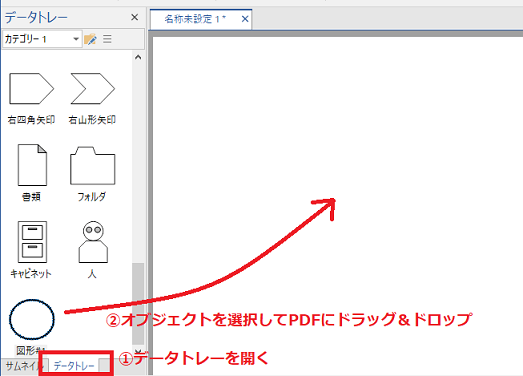
Task: Click the tray scrollbar up arrow
Action: click(138, 57)
